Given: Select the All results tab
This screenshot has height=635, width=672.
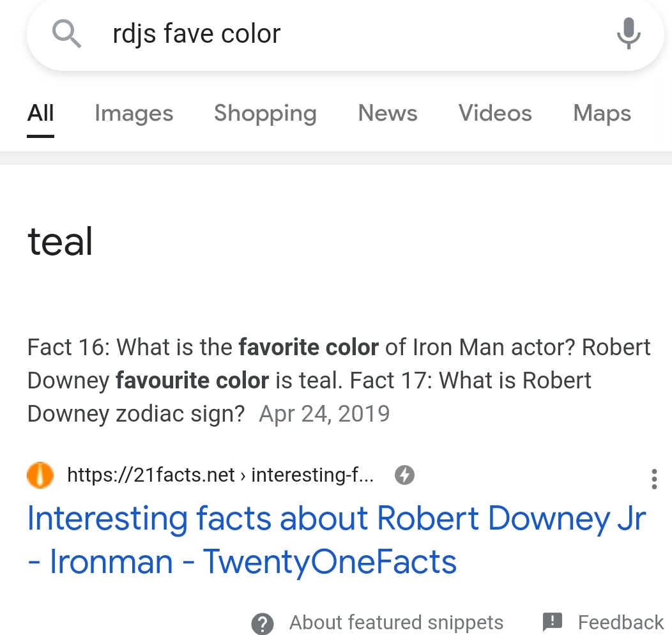Looking at the screenshot, I should 41,114.
